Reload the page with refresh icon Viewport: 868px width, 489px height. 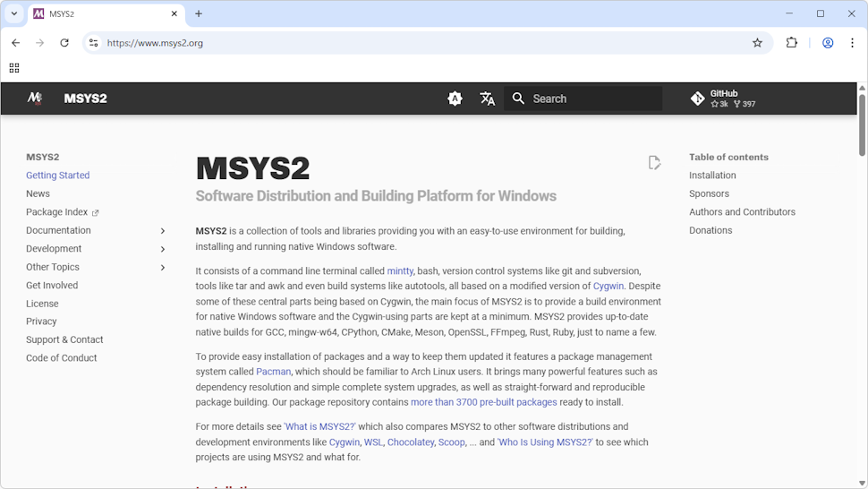[x=64, y=43]
